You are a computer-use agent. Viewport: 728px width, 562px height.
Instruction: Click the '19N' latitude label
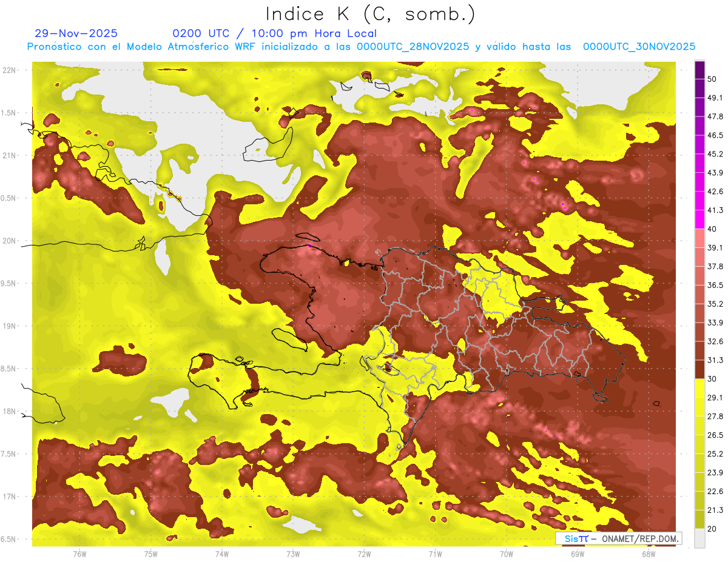10,326
